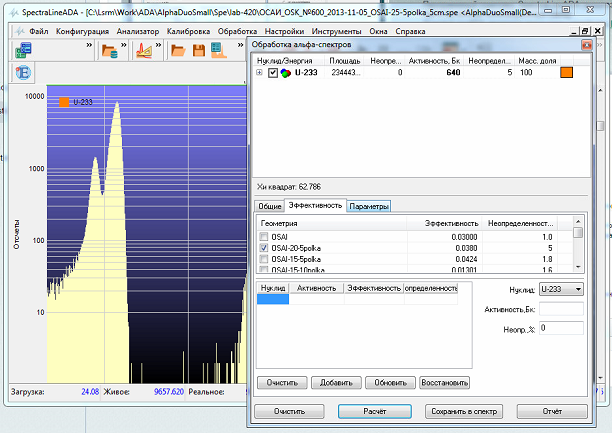The image size is (612, 433).
Task: Click the Добавить button
Action: pos(336,383)
